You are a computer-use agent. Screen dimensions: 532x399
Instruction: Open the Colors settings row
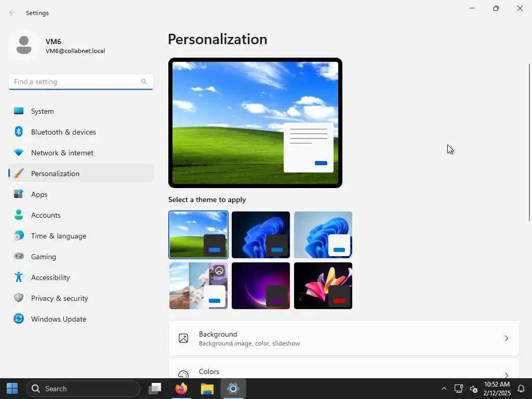pos(344,369)
